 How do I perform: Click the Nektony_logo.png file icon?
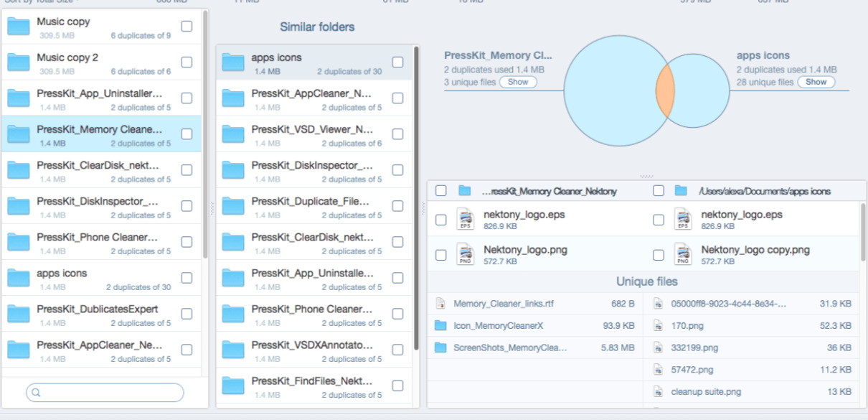(466, 255)
